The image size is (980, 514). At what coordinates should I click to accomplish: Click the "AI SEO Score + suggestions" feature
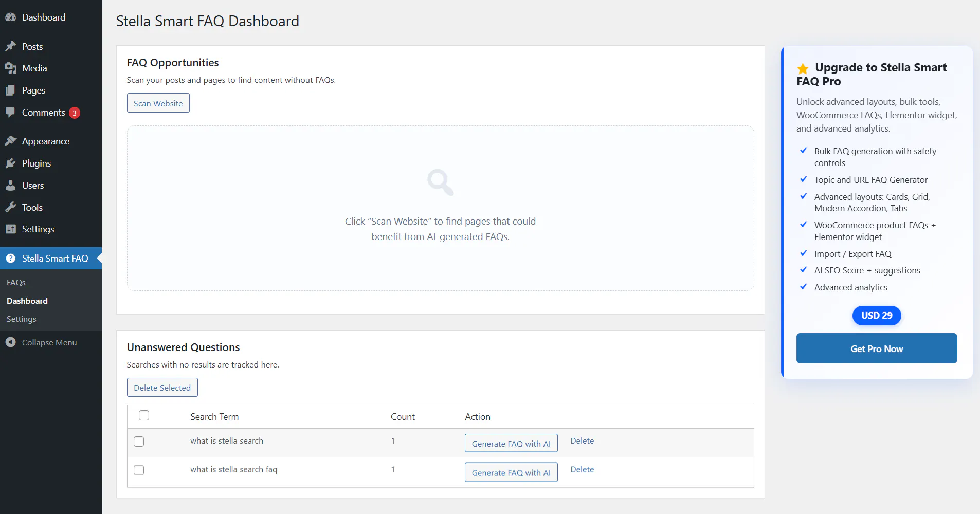pos(867,270)
